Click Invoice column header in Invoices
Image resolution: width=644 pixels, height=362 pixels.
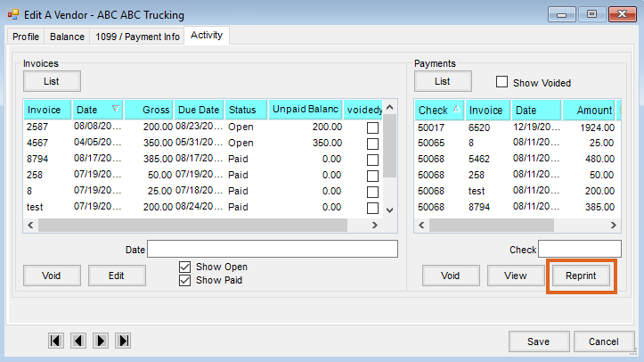47,110
